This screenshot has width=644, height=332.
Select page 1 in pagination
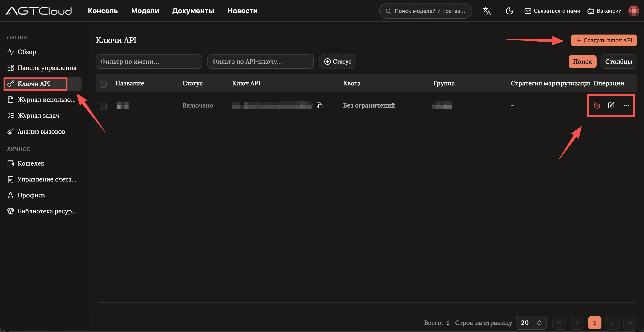[595, 322]
